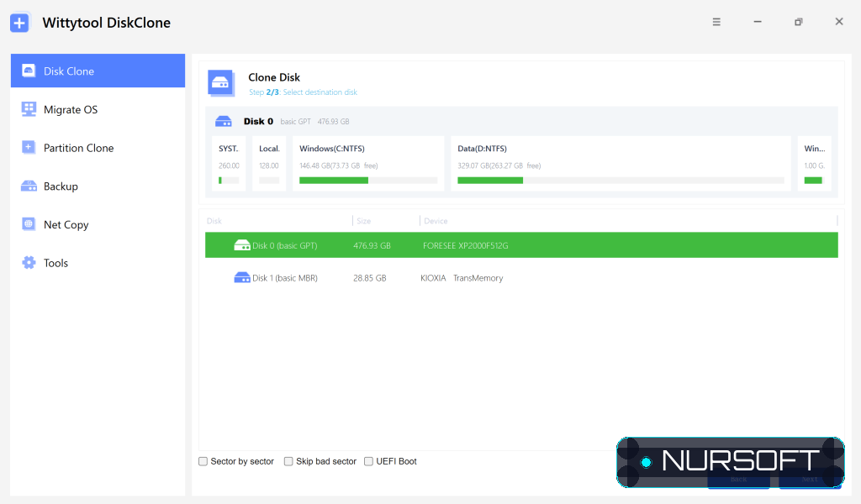Enable the UEFI Boot checkbox
861x504 pixels.
point(368,461)
